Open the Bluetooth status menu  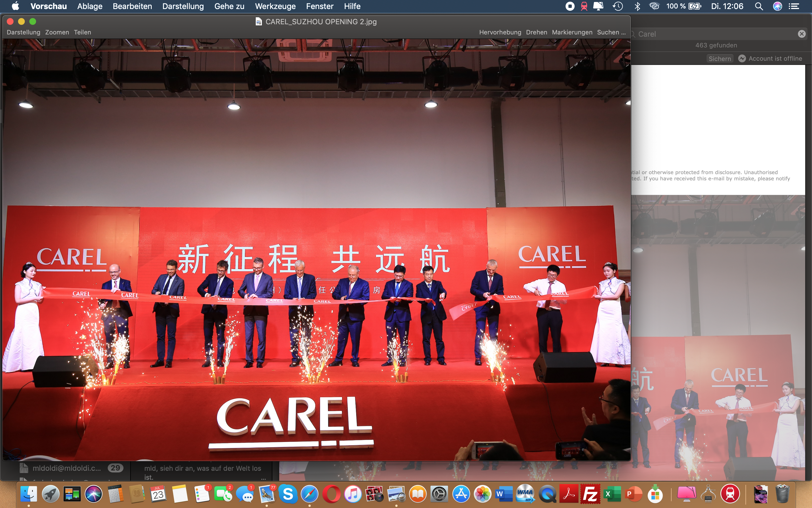coord(637,6)
